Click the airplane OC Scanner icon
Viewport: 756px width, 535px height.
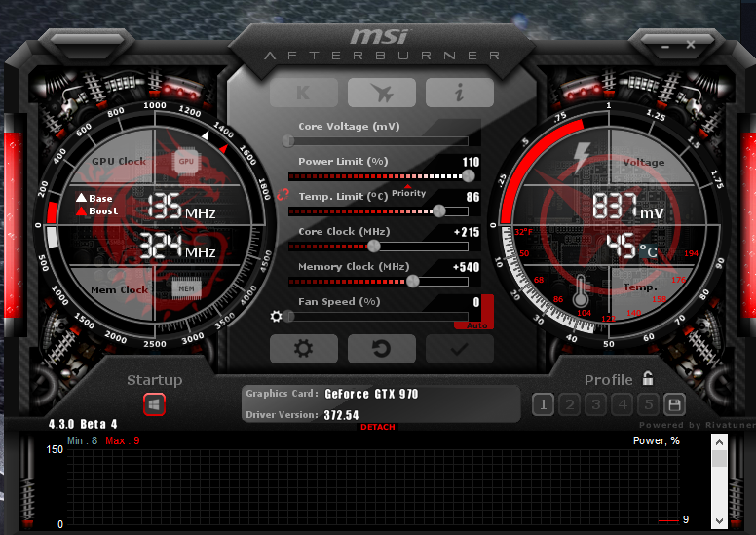[x=381, y=93]
